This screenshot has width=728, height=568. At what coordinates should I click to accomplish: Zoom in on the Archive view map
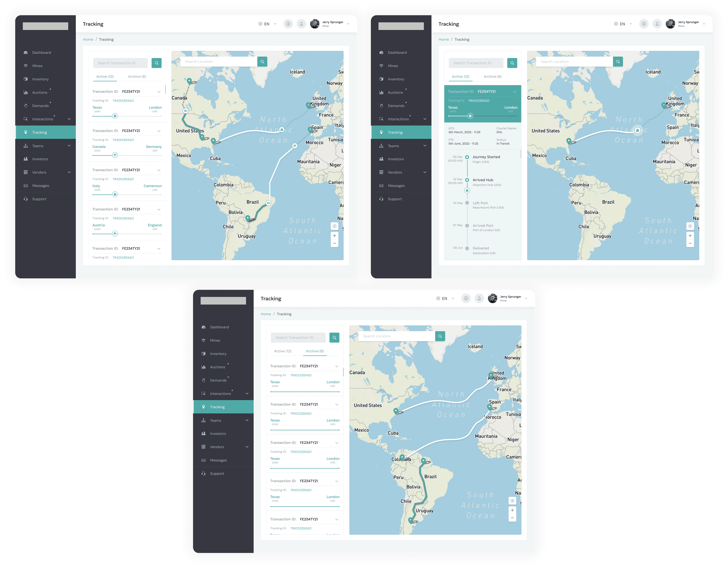512,510
